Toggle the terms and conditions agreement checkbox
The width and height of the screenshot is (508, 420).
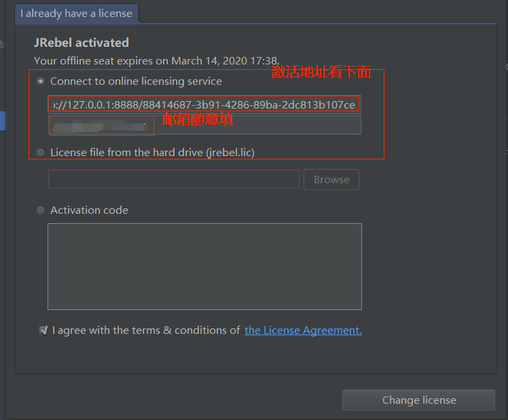pos(43,330)
